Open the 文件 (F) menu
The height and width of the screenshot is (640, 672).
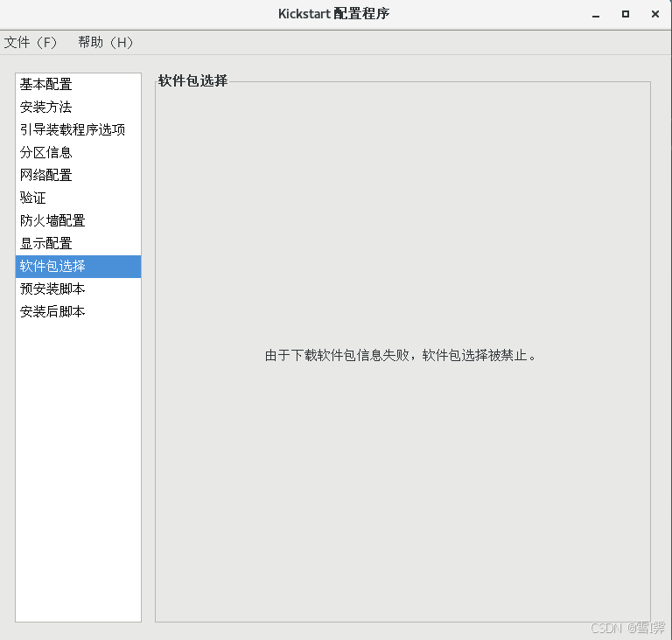coord(31,43)
